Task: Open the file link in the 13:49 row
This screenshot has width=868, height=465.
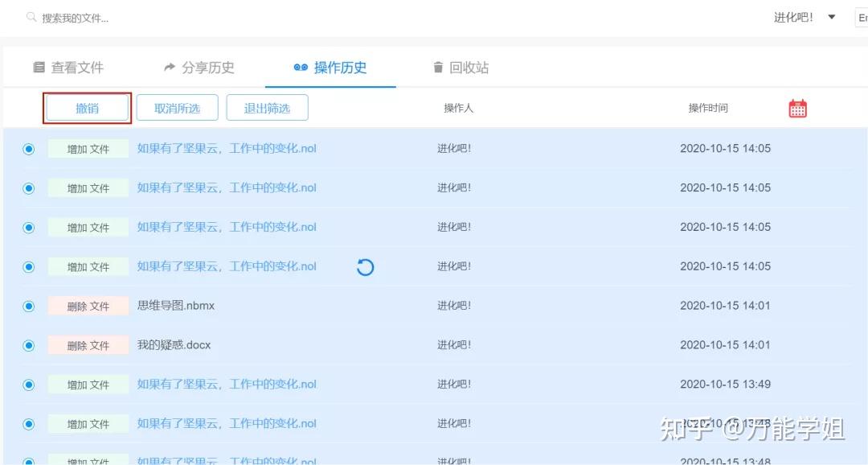Action: point(227,384)
